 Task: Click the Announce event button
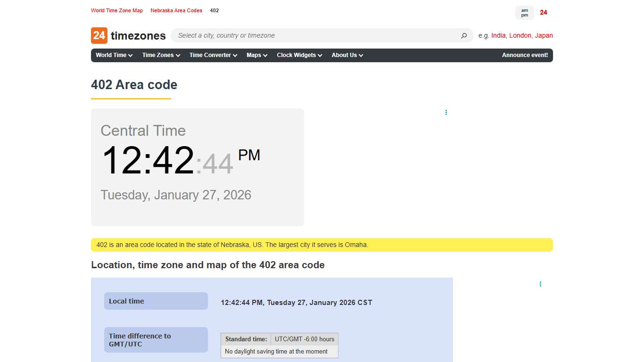[x=525, y=55]
